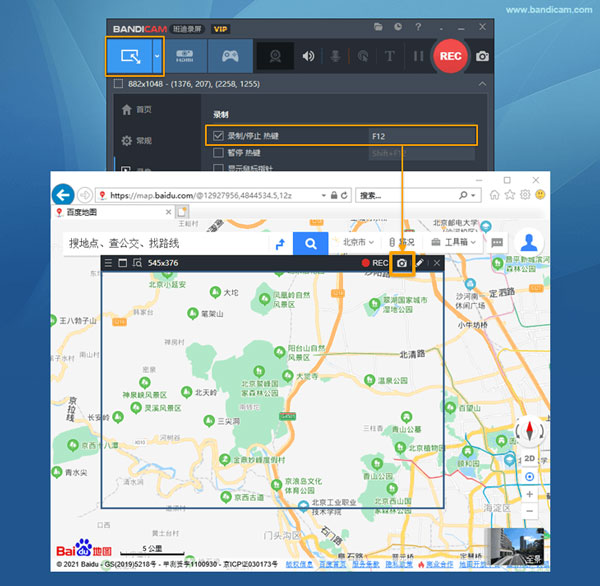Open the 工具箱 toolbox dropdown
The height and width of the screenshot is (586, 600).
coord(453,242)
